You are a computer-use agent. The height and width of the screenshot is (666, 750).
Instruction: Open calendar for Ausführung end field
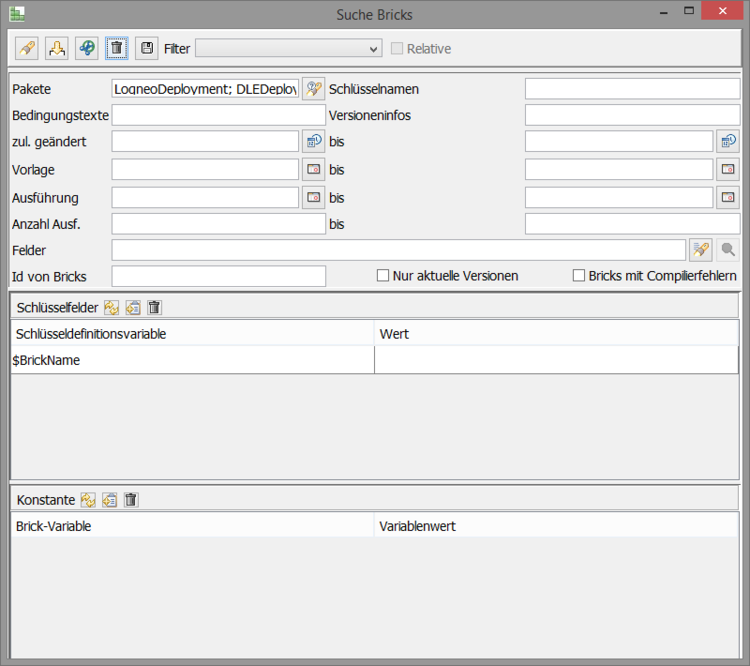click(727, 197)
